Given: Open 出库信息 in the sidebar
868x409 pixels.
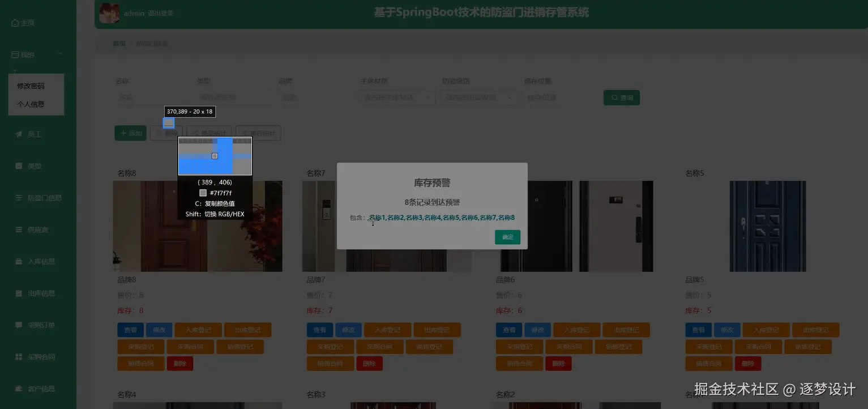Looking at the screenshot, I should tap(35, 293).
